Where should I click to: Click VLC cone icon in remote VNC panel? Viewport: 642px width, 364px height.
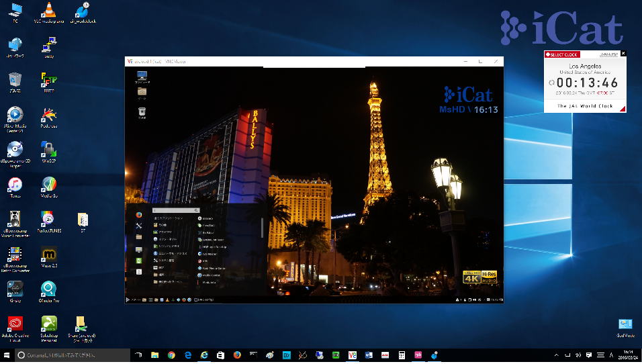167,300
